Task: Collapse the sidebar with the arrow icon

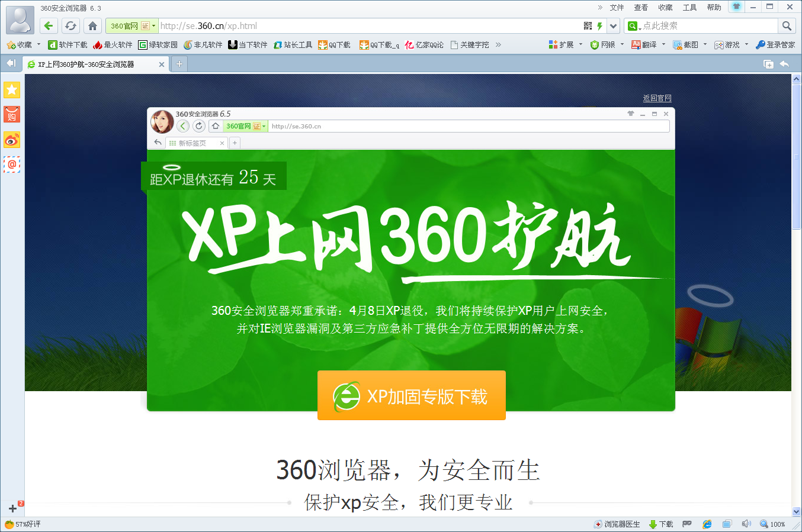Action: [x=11, y=63]
